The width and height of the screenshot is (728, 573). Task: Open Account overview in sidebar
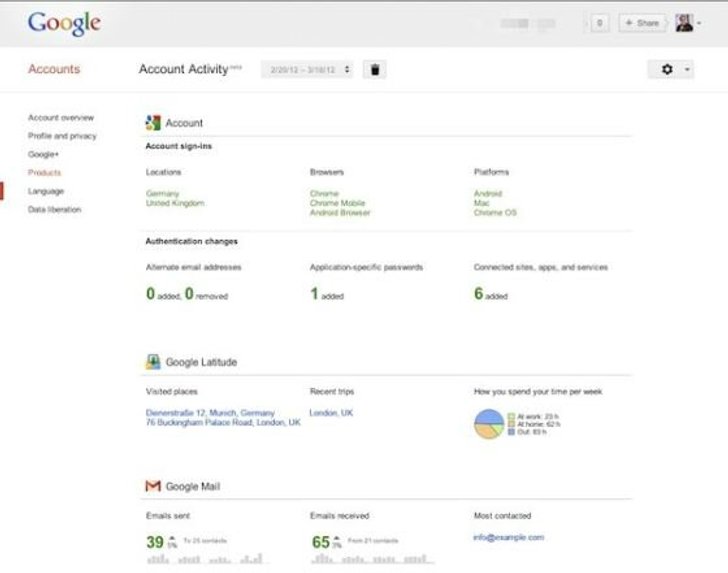(61, 117)
